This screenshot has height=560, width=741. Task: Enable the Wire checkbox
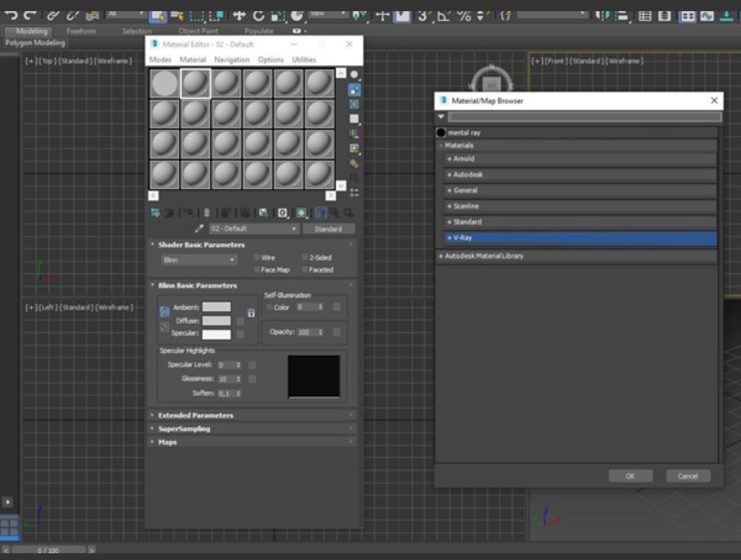(x=257, y=257)
